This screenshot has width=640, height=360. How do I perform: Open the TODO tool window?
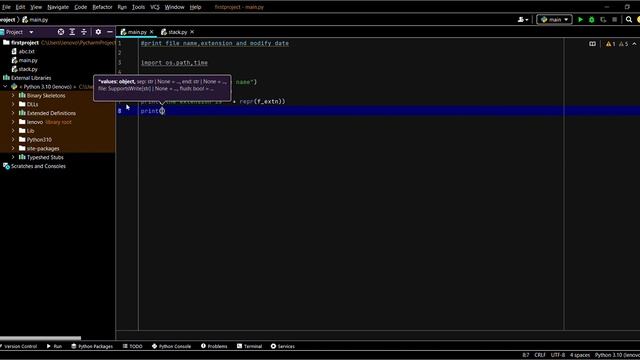[x=133, y=346]
